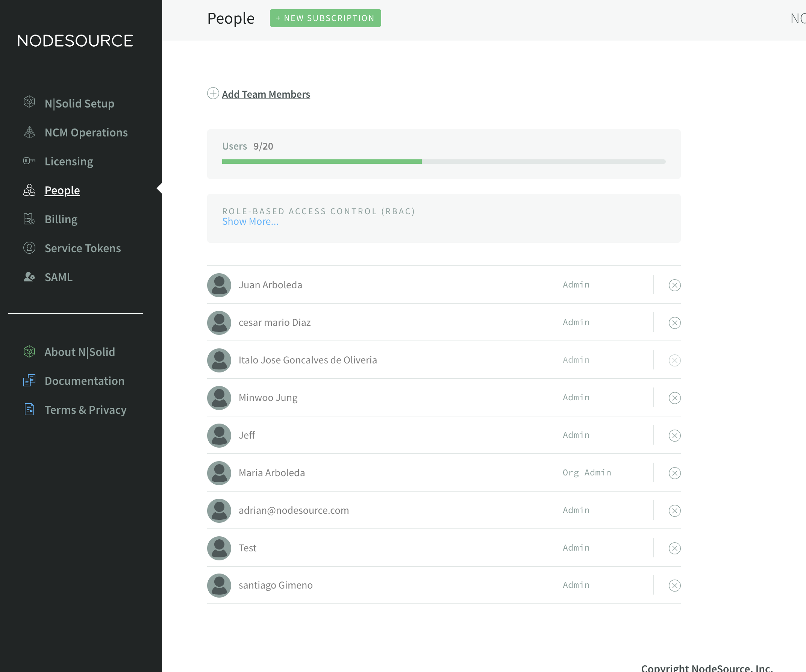
Task: Click the avatar of cesar mario Diaz
Action: [219, 323]
